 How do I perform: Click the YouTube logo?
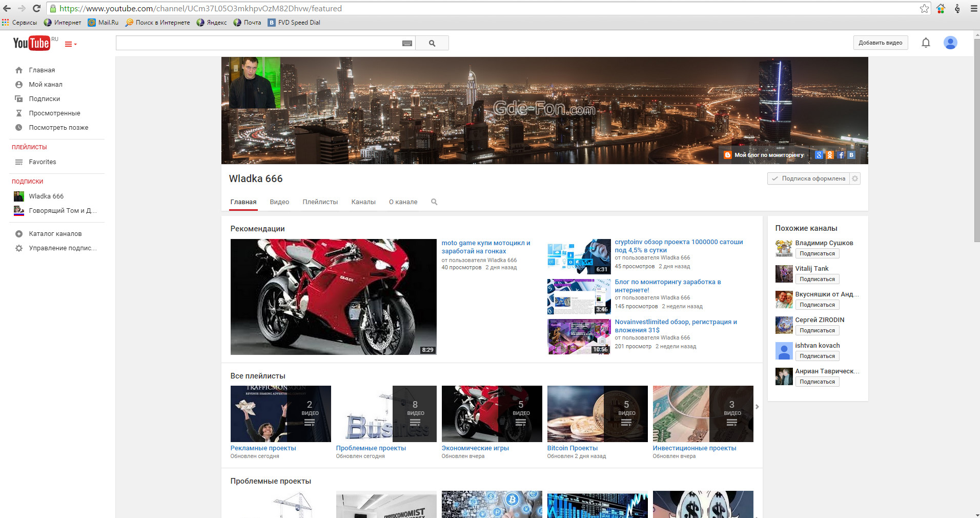(x=32, y=43)
